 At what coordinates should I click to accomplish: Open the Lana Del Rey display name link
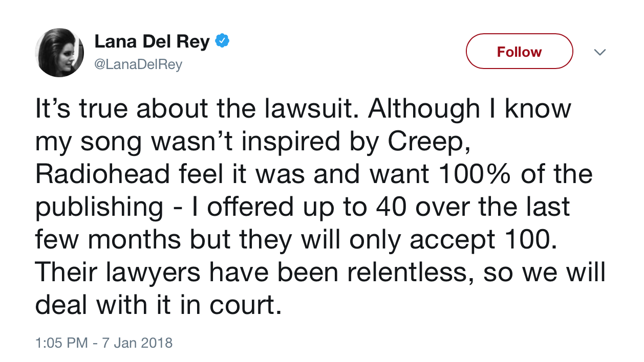[x=152, y=42]
